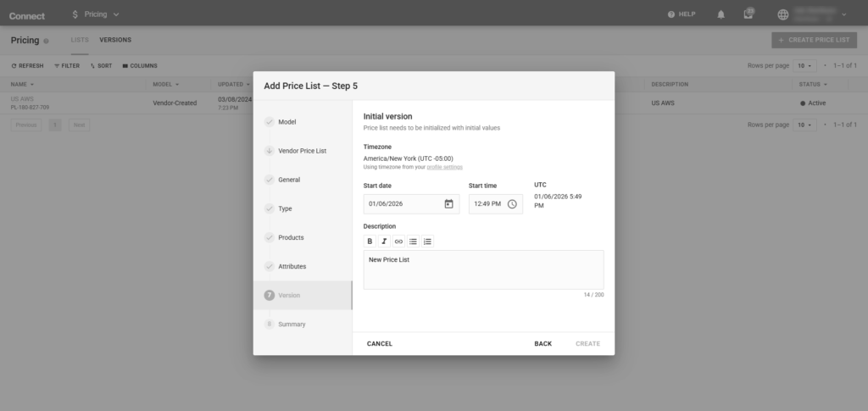Click the Back button
This screenshot has width=868, height=411.
pyautogui.click(x=542, y=343)
